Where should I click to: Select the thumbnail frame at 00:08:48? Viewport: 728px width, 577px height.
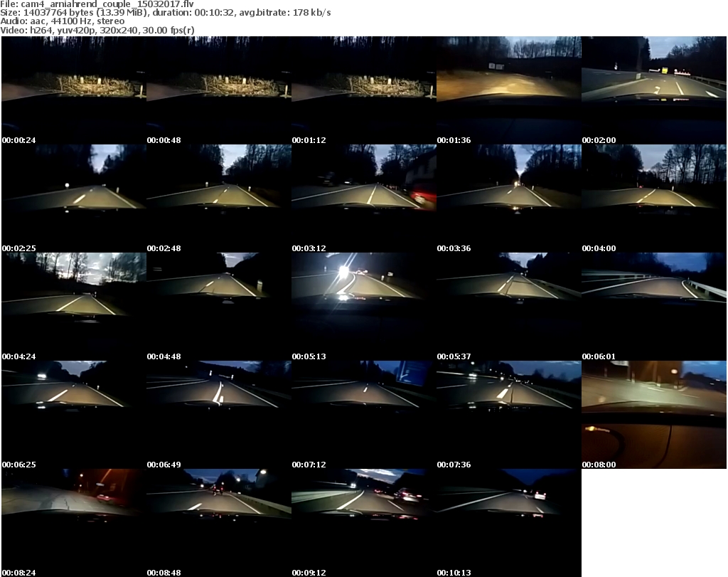click(219, 523)
